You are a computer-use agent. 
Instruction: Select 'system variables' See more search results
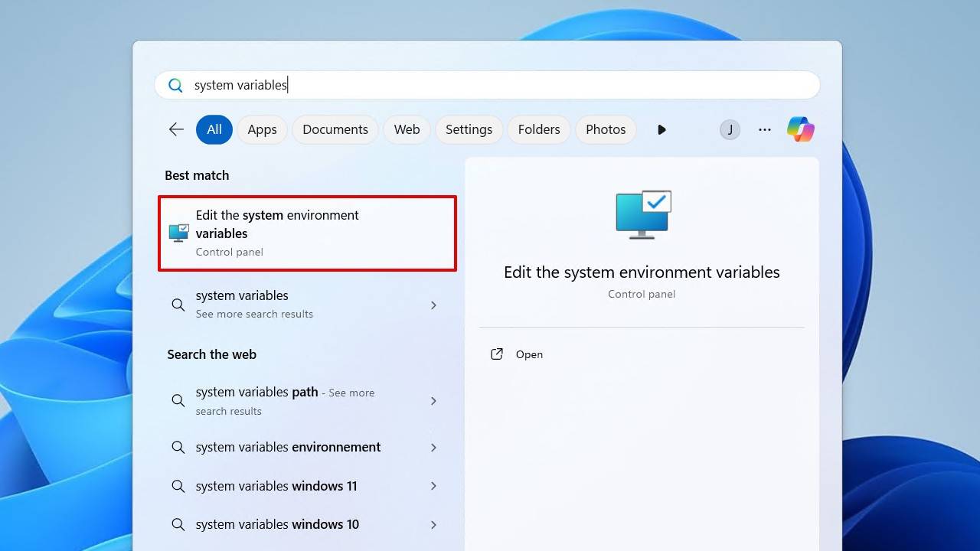[x=307, y=305]
